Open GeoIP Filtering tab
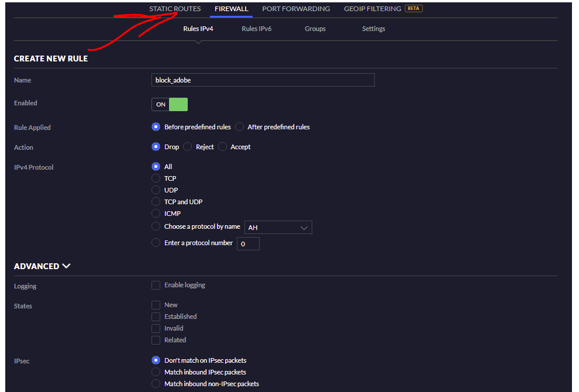This screenshot has height=392, width=579. [373, 9]
